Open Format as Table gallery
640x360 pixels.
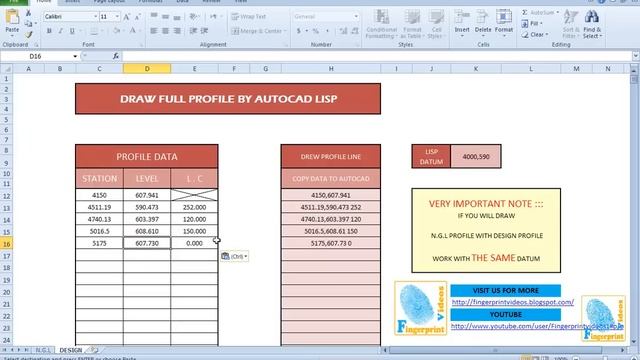412,24
